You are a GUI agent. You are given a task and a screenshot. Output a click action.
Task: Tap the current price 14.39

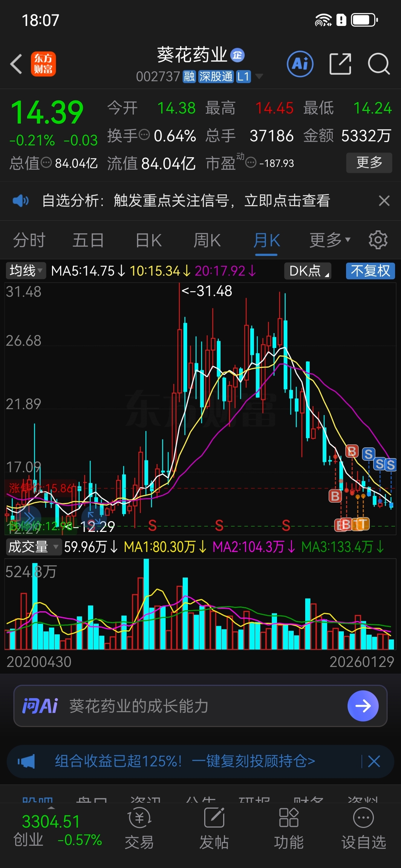click(47, 112)
